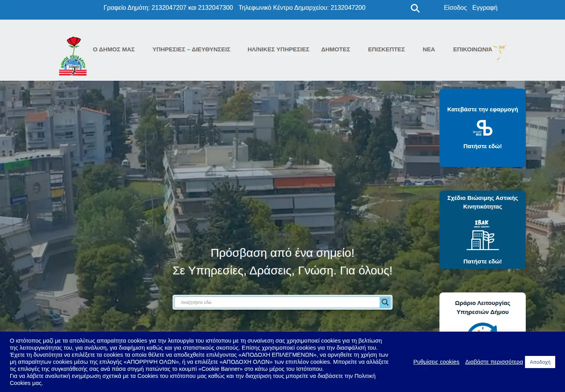Open ΥΠΗΡΕΣΙΕΣ – ΔΙΕΥΘΥΝΣΕΙΣ menu

pyautogui.click(x=191, y=49)
